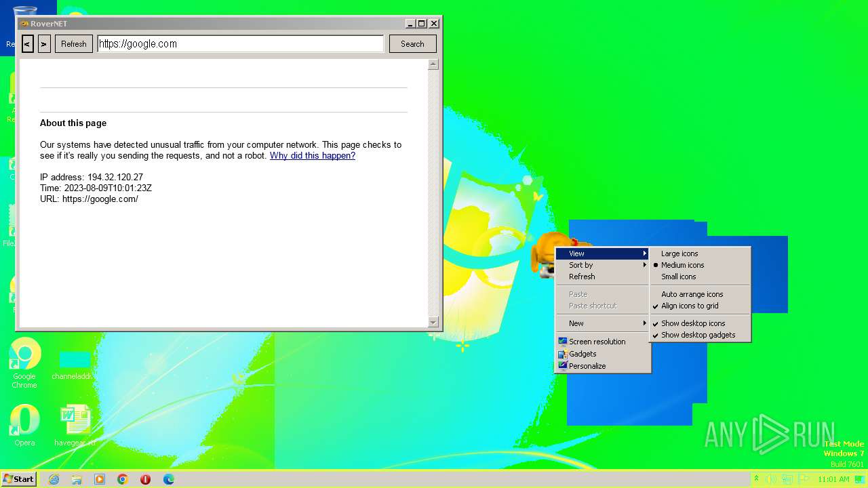Show hidden tray icons arrow
The image size is (868, 488).
point(756,479)
